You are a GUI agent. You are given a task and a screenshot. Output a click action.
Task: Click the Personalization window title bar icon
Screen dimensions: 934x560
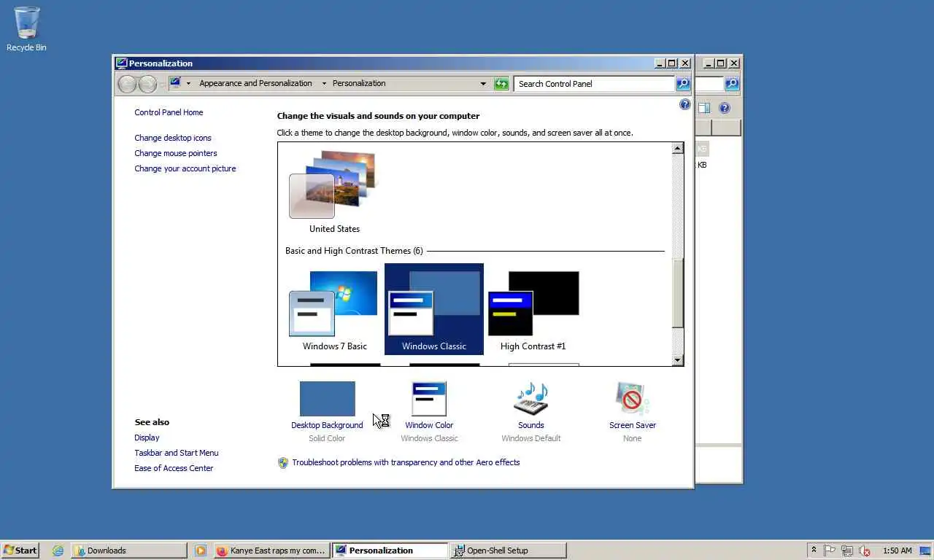click(x=122, y=63)
